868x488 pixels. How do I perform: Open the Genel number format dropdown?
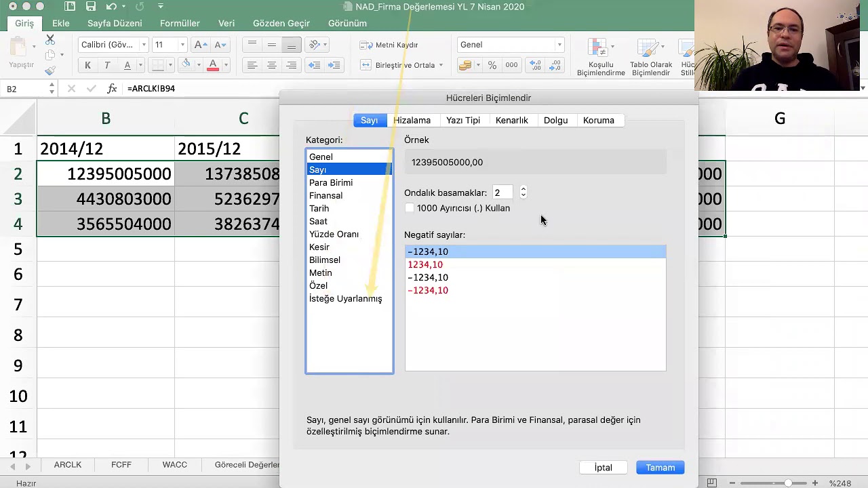tap(559, 45)
